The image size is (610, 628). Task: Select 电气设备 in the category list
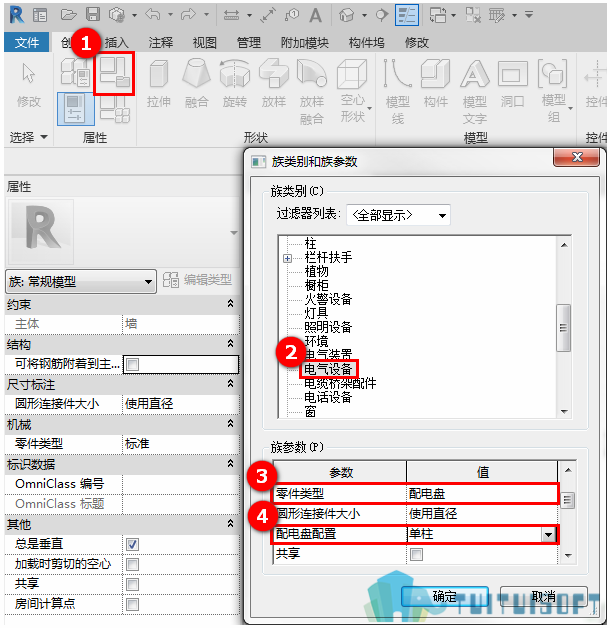coord(328,369)
